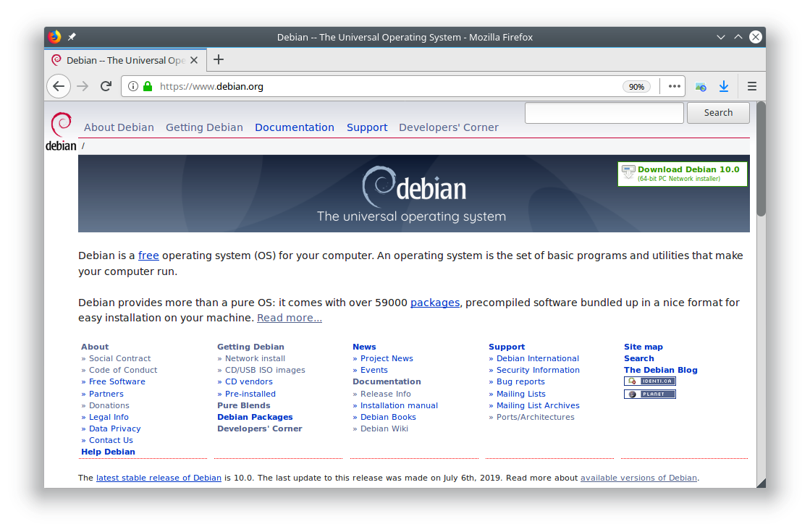Image resolution: width=810 pixels, height=532 pixels.
Task: Click the Planet badge icon
Action: [650, 394]
